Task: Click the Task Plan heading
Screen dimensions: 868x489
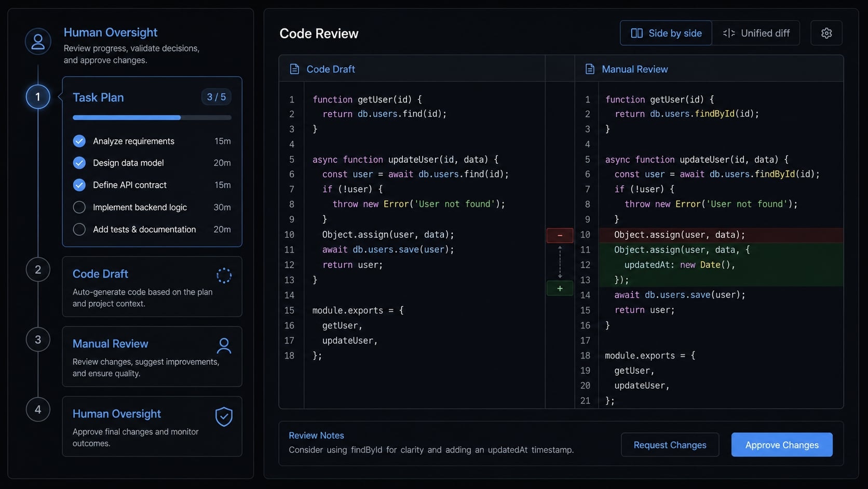Action: tap(98, 97)
